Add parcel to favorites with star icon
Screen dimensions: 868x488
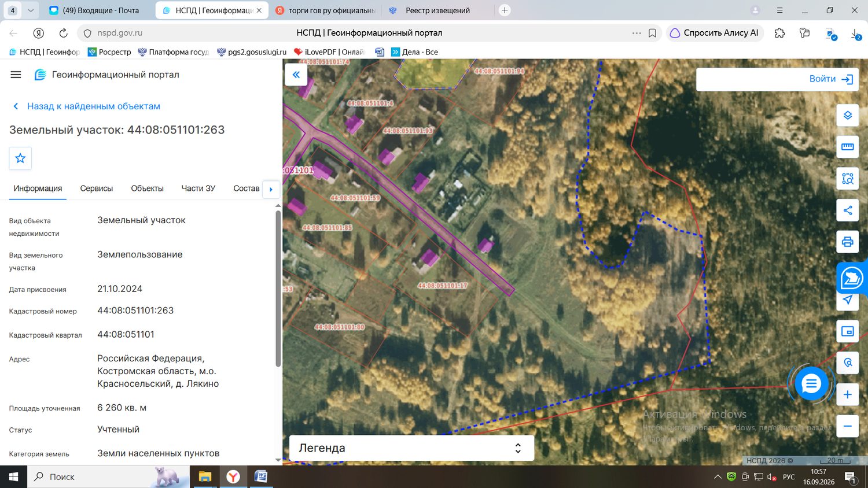click(x=20, y=158)
